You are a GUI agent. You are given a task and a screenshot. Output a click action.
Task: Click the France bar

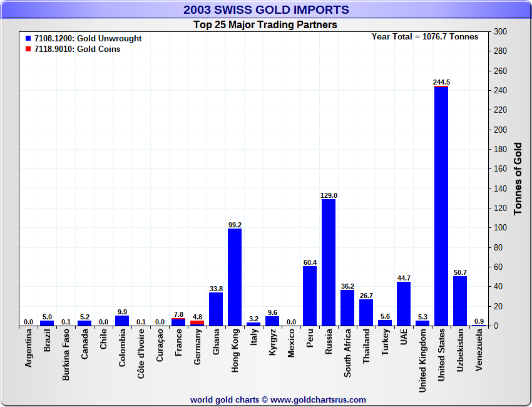pos(178,322)
